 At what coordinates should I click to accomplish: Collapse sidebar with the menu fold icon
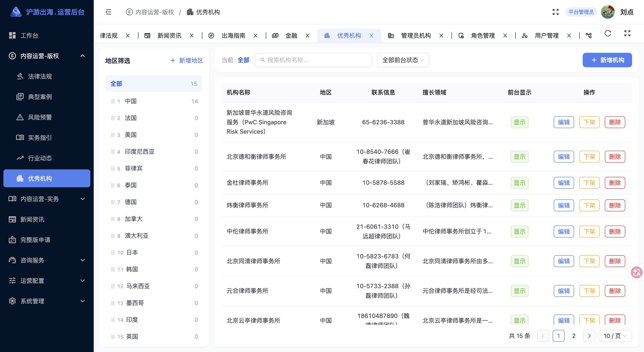[108, 12]
